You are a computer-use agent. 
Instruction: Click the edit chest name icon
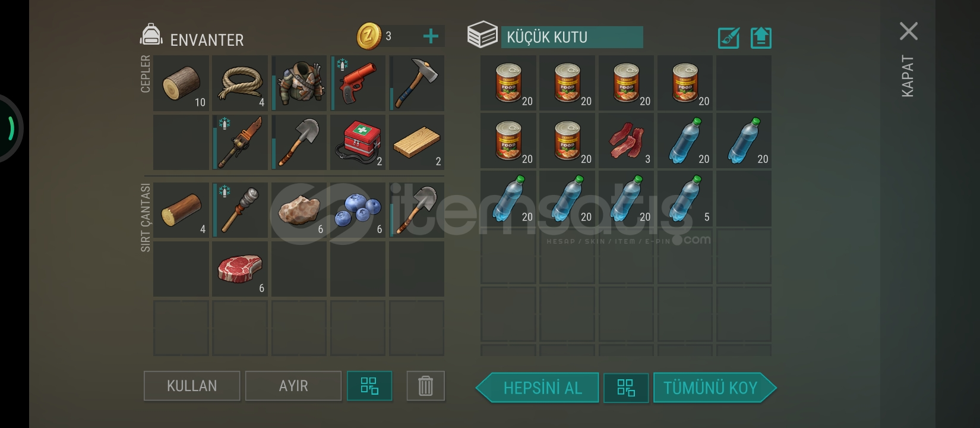[x=729, y=38]
